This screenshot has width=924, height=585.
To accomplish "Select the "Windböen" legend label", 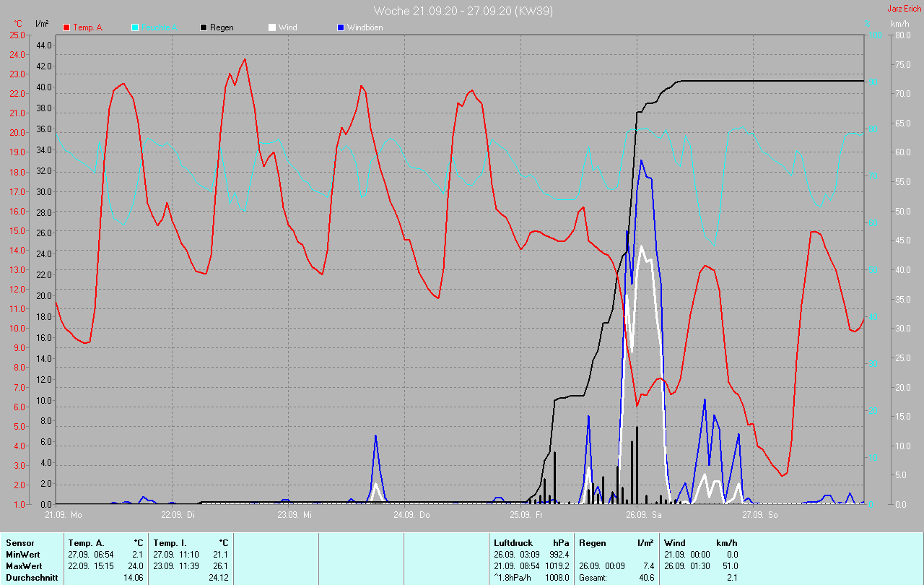I will tap(365, 27).
